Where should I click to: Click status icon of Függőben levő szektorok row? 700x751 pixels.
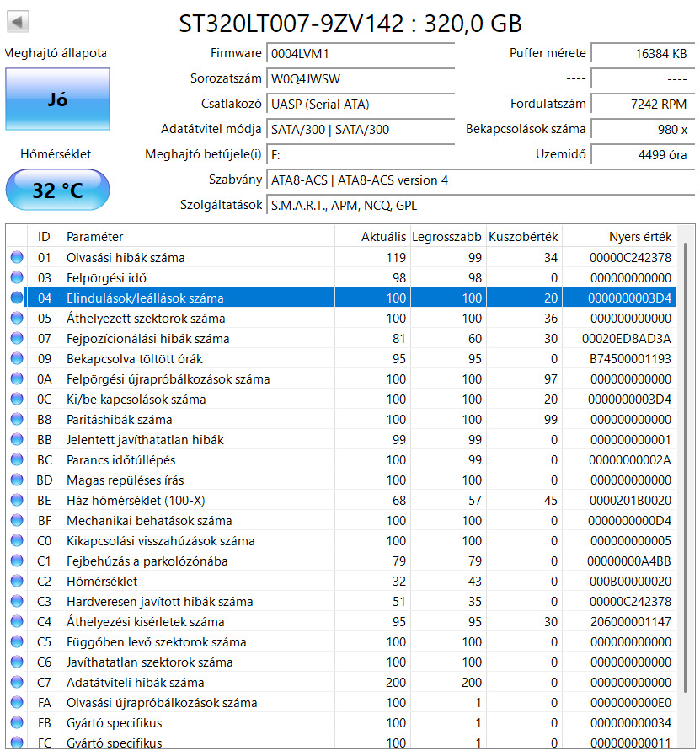pyautogui.click(x=17, y=641)
